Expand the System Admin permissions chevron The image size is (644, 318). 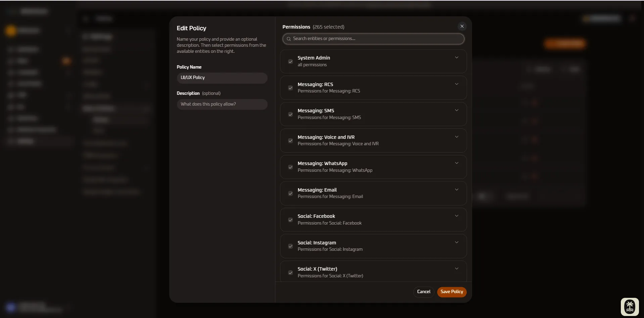(x=457, y=57)
